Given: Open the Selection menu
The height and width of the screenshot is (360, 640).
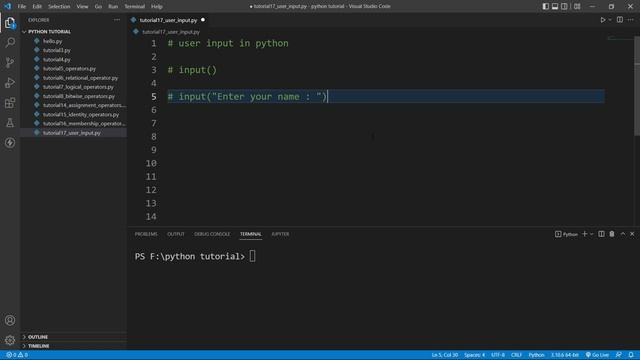Looking at the screenshot, I should (x=59, y=7).
